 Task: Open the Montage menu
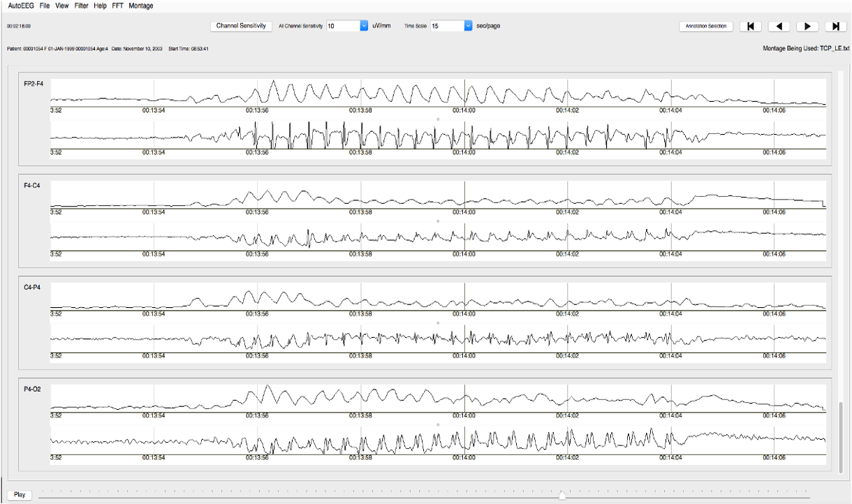[x=141, y=6]
